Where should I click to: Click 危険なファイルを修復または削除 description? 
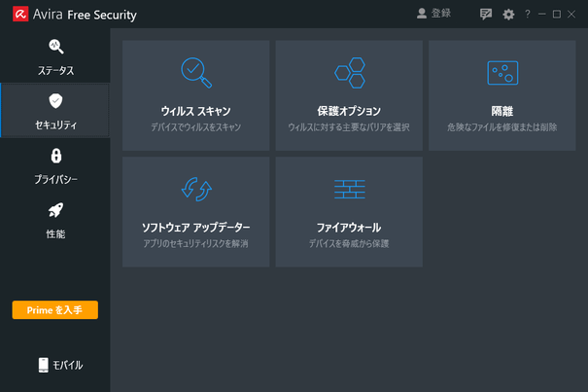pos(502,127)
